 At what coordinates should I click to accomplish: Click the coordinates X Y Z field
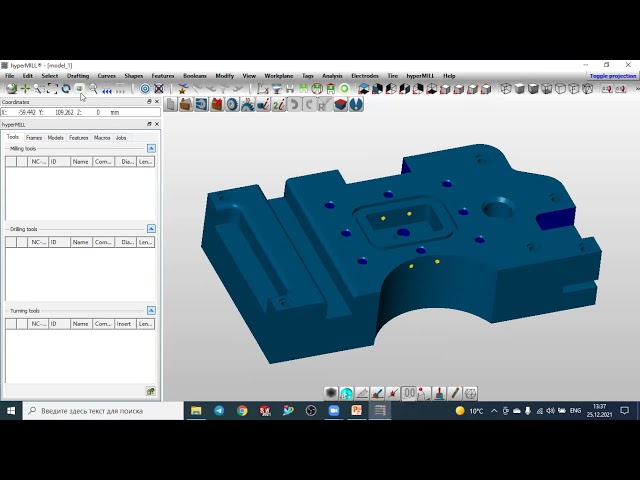[81, 112]
